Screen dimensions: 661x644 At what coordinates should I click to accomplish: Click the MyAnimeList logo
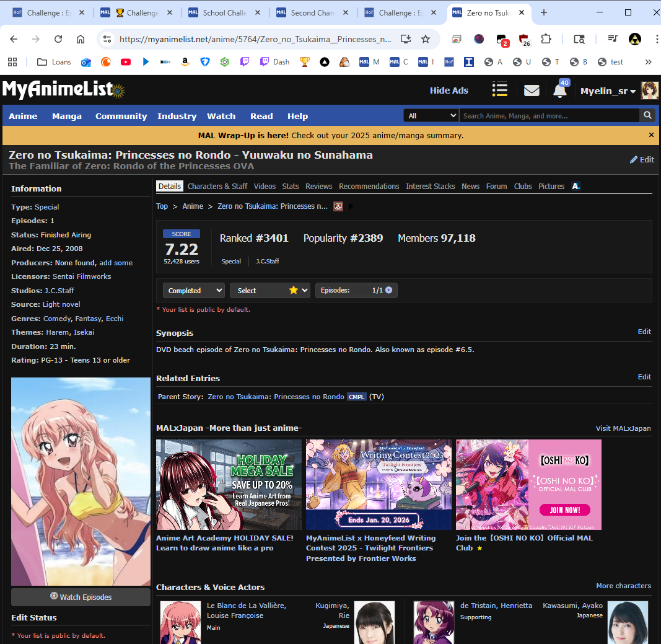click(63, 89)
